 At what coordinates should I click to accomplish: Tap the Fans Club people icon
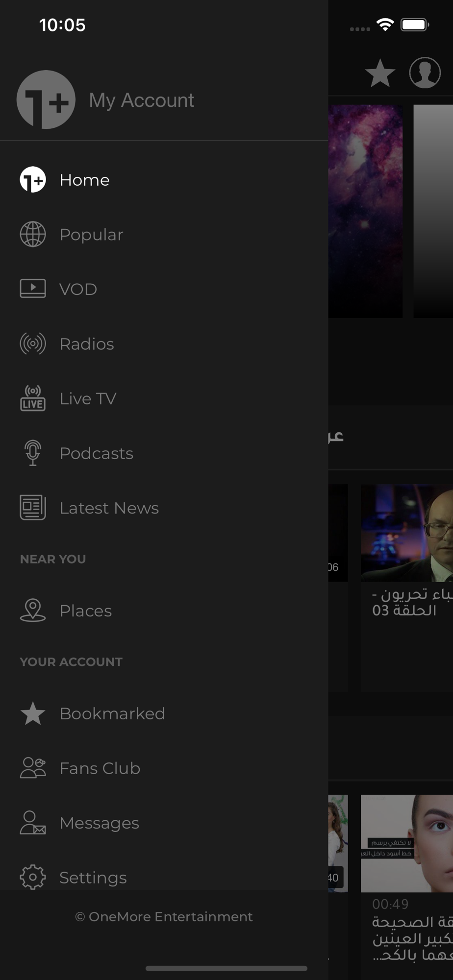click(33, 768)
